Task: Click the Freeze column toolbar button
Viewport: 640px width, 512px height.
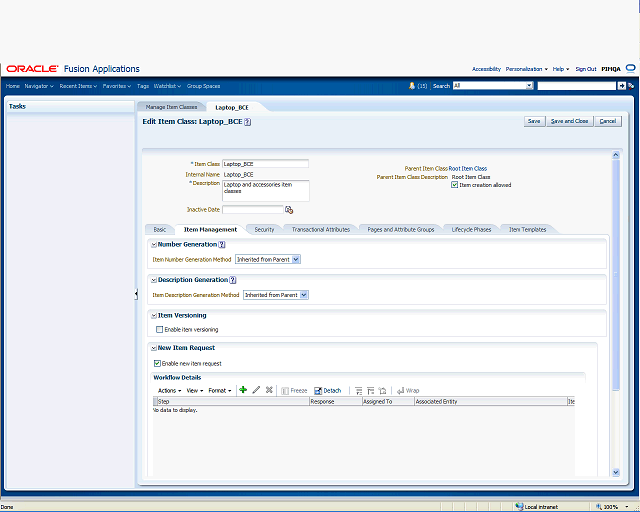Action: 294,391
